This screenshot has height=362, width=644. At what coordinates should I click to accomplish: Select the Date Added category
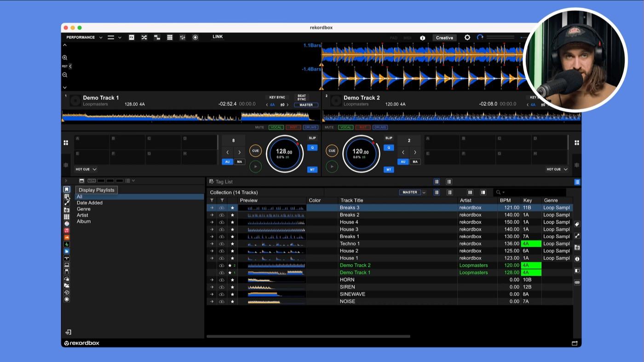coord(90,203)
